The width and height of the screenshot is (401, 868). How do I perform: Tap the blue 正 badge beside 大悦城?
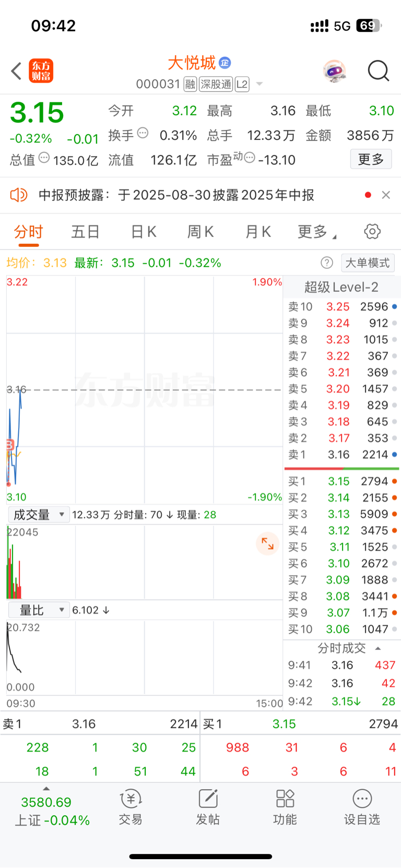click(225, 63)
